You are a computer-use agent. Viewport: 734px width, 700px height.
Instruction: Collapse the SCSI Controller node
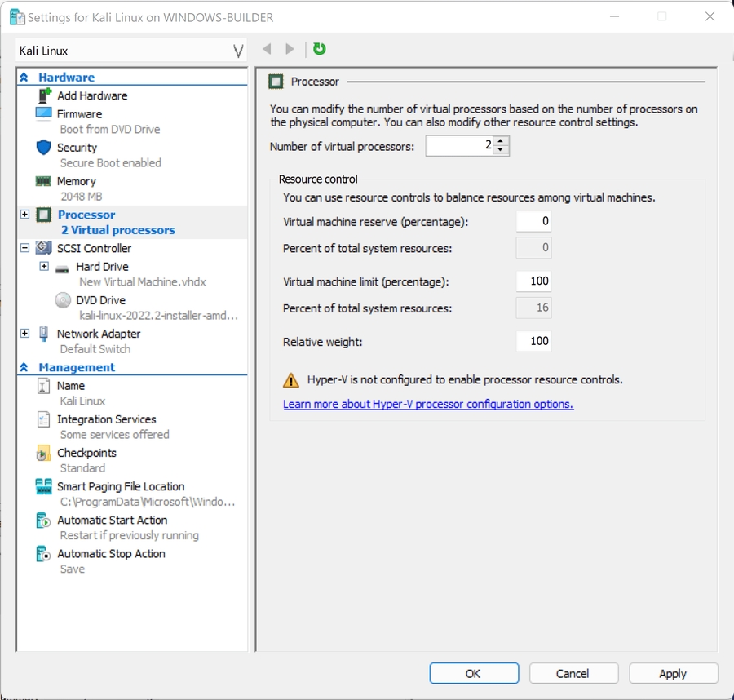[x=24, y=248]
